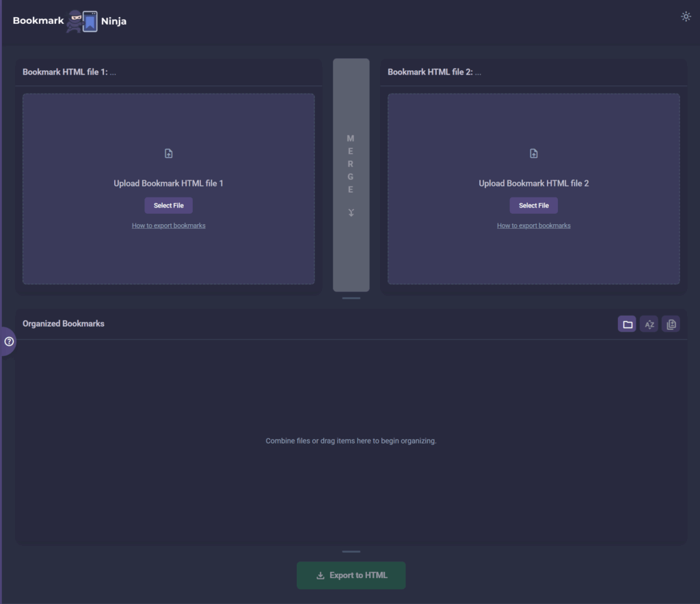700x604 pixels.
Task: Click the merge down-arrow icon
Action: pyautogui.click(x=351, y=212)
